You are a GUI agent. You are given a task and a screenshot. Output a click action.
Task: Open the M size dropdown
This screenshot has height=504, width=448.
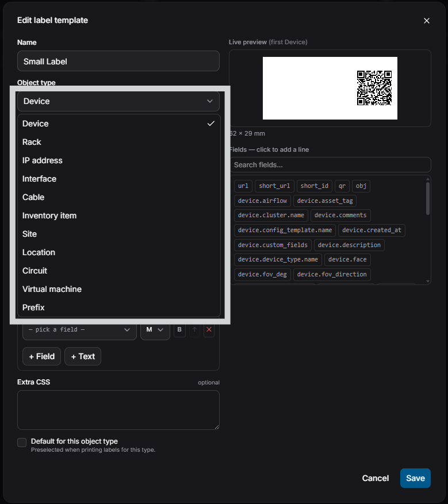click(155, 330)
